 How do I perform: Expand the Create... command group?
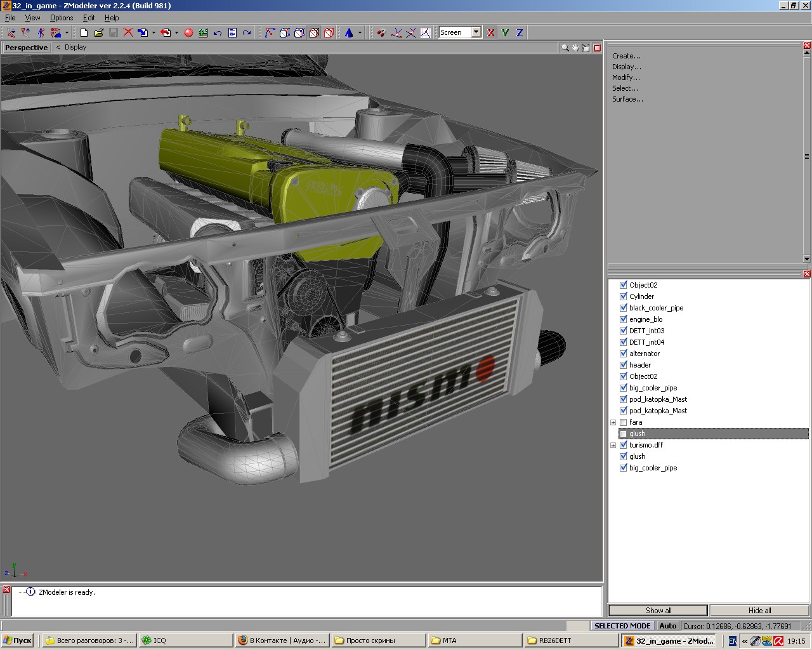click(x=626, y=56)
